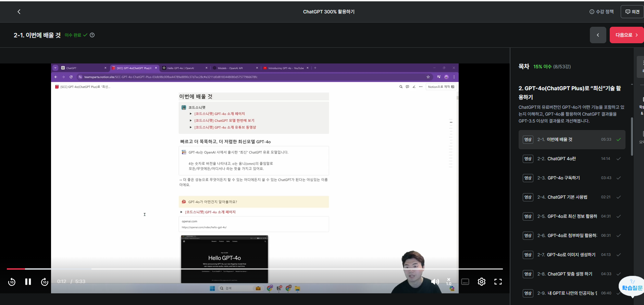Click the 15% 이수 progress text
The image size is (644, 305).
542,67
